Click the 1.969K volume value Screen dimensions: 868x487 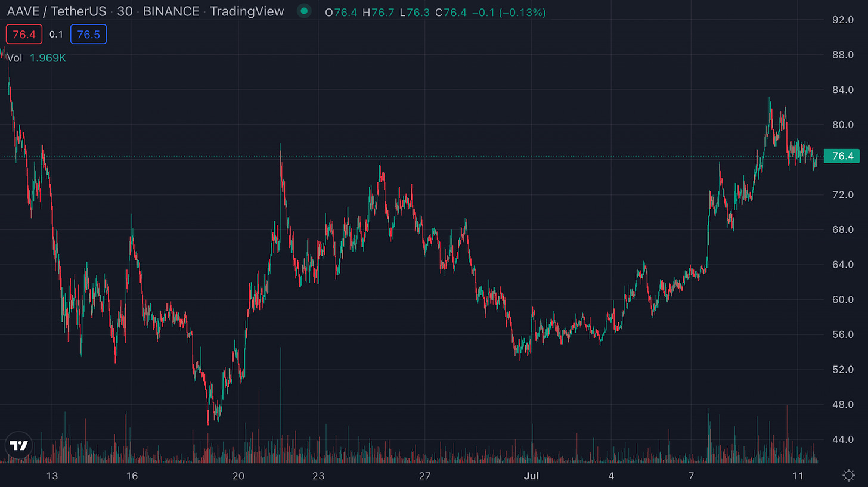[48, 58]
